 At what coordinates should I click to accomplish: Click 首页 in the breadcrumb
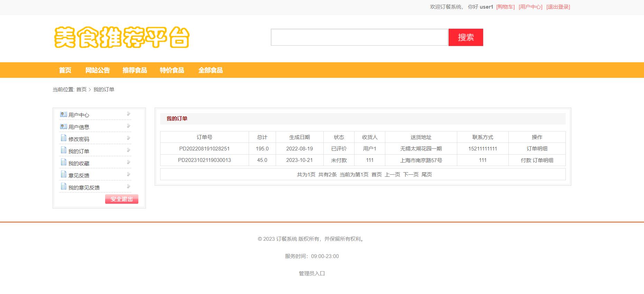pos(82,89)
